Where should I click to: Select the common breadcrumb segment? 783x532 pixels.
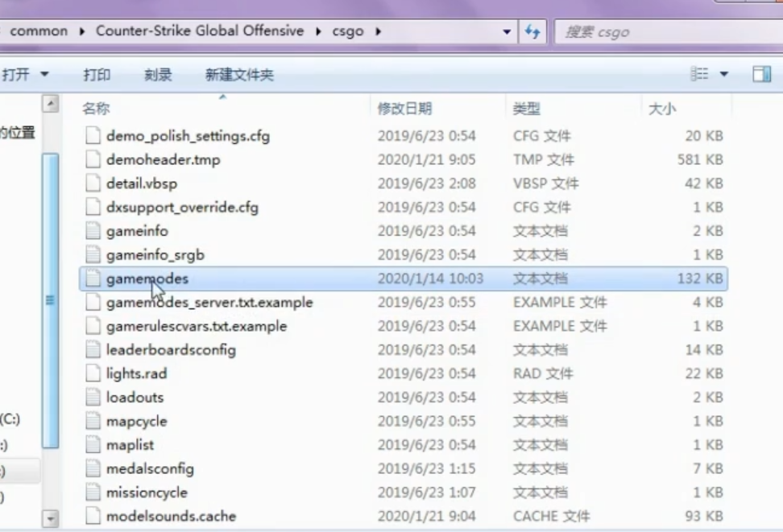coord(39,31)
